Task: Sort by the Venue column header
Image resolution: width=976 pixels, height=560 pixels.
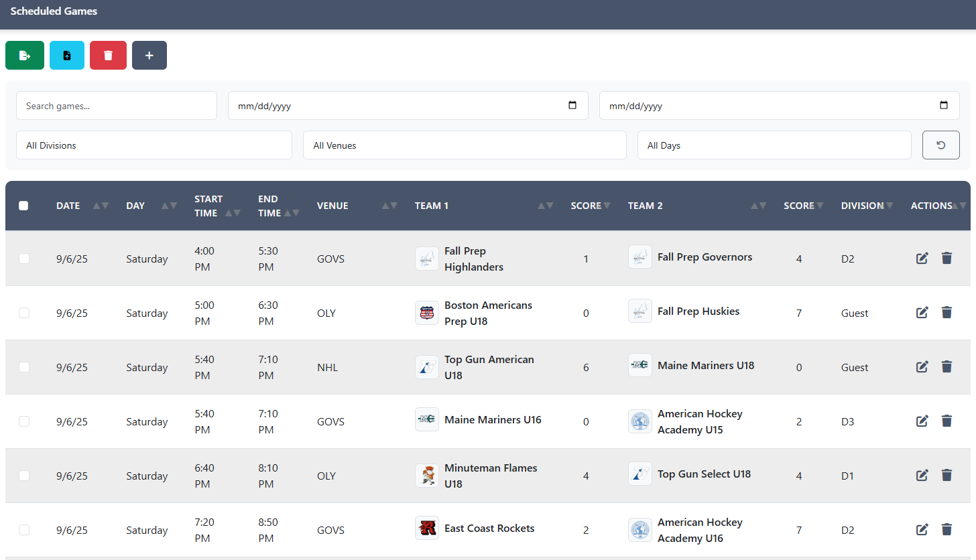Action: (x=332, y=206)
